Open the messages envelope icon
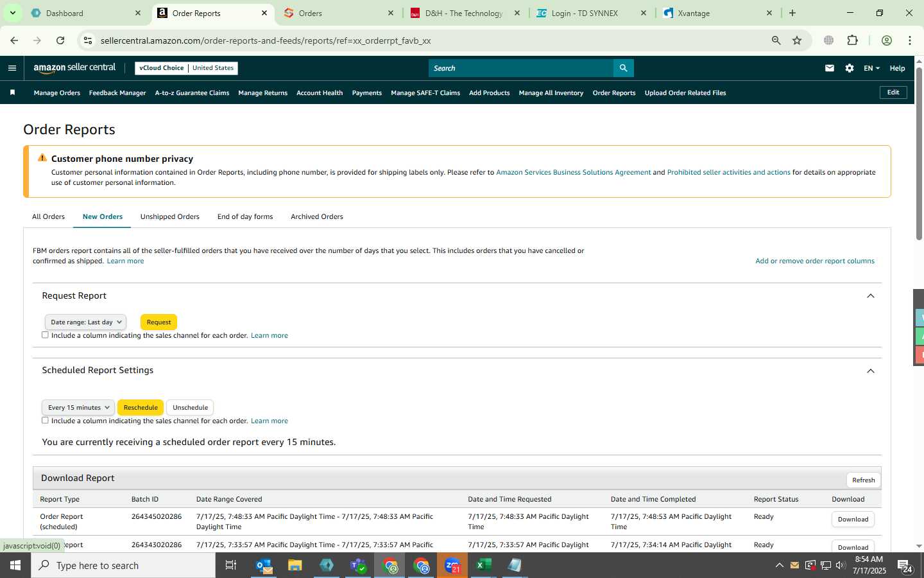Image resolution: width=924 pixels, height=578 pixels. (830, 68)
